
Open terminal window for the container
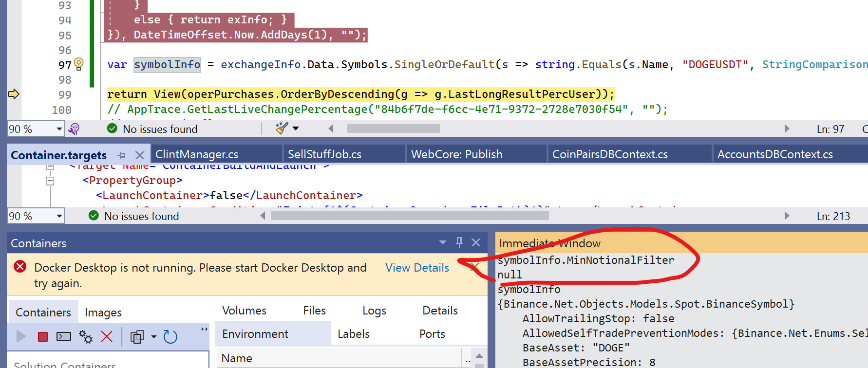pyautogui.click(x=64, y=336)
